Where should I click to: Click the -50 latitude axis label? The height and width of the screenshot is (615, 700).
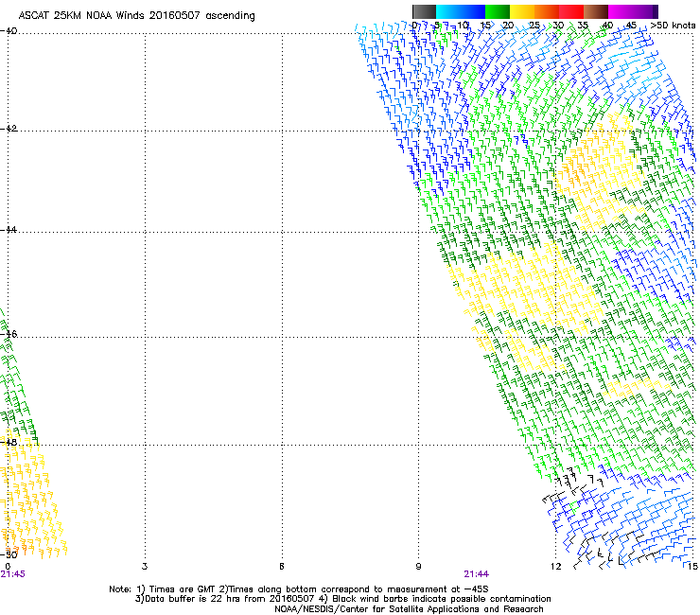pos(9,554)
